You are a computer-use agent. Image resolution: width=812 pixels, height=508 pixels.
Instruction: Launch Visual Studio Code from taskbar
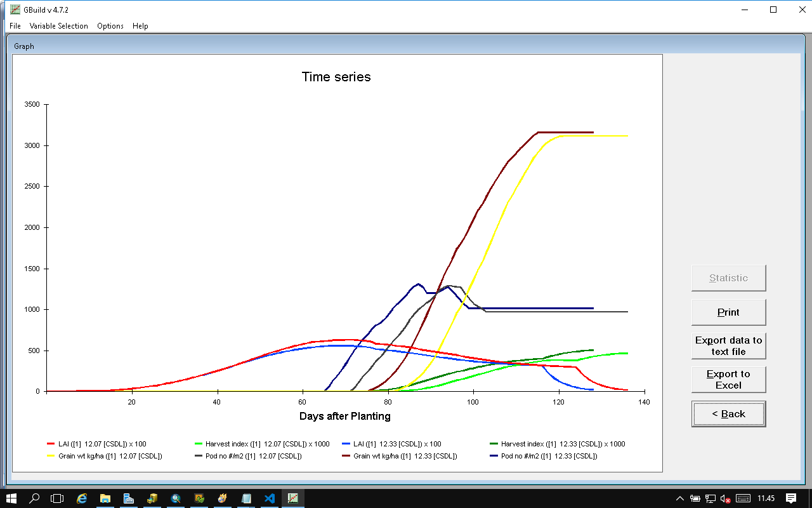[270, 498]
